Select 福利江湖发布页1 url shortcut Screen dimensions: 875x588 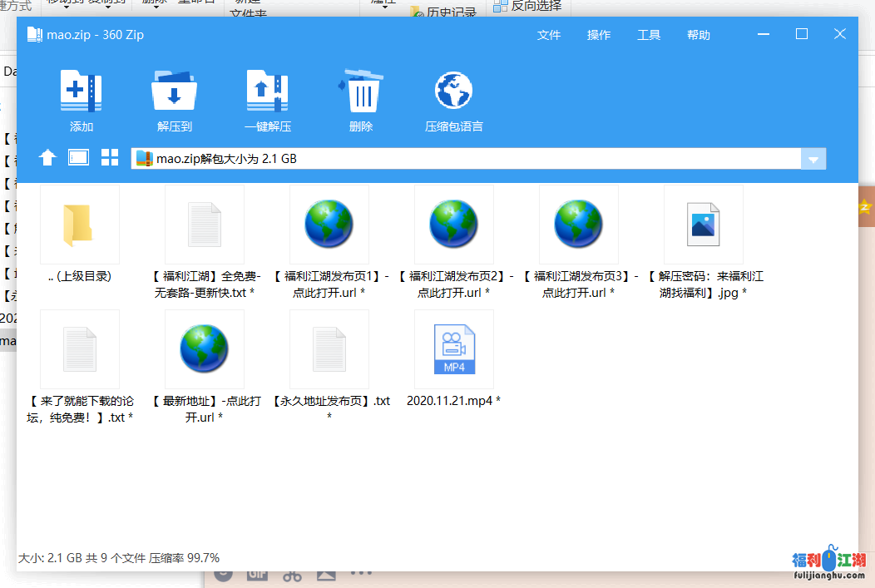[x=329, y=225]
